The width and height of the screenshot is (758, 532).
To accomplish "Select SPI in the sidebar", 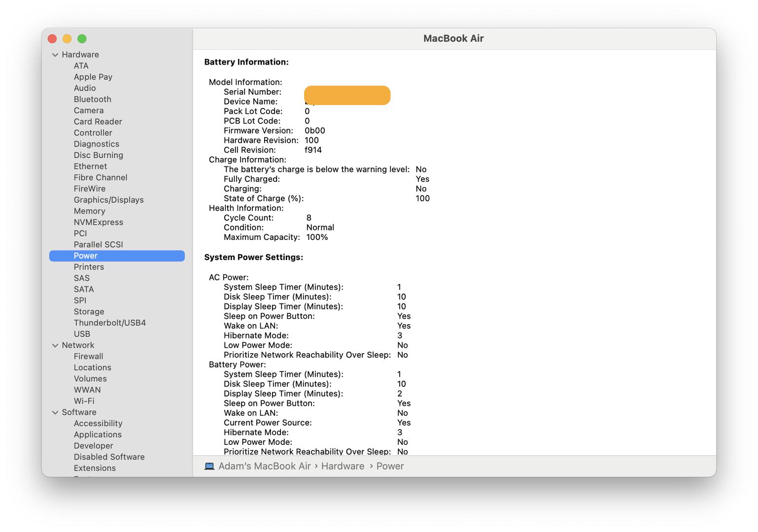I will tap(80, 300).
